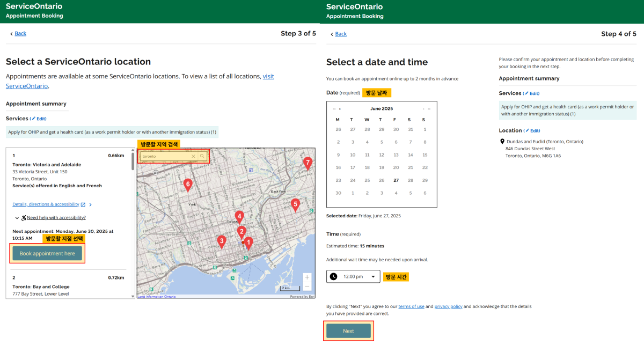The image size is (644, 345).
Task: Click map marker number 7
Action: (x=308, y=163)
